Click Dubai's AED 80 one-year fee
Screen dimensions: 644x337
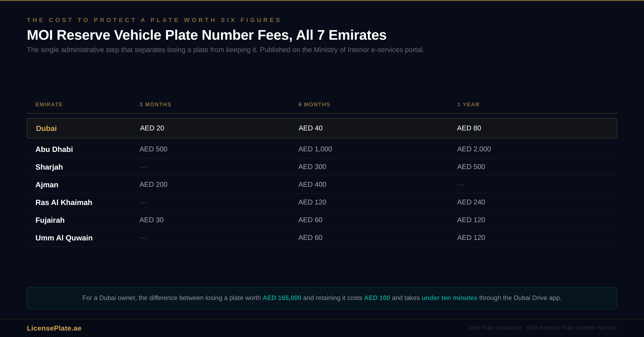coord(469,128)
